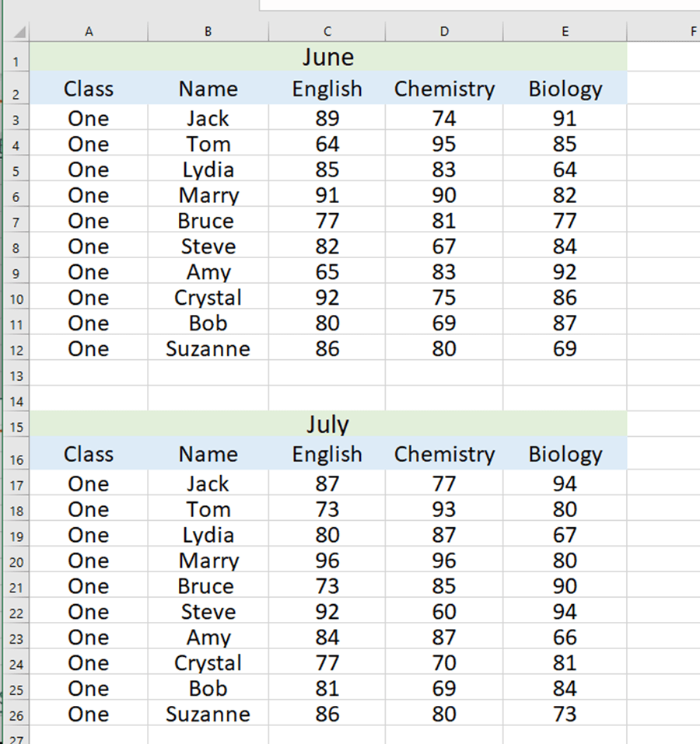Image resolution: width=700 pixels, height=744 pixels.
Task: Select row number 15
Action: click(x=17, y=427)
